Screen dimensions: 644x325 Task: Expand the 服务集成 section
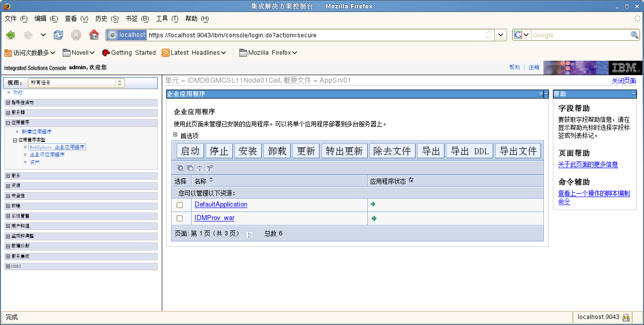8,256
